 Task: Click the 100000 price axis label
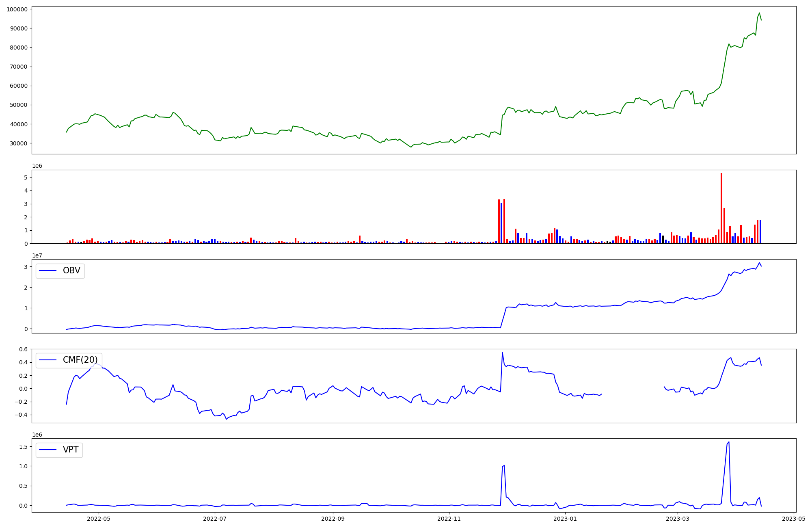pyautogui.click(x=17, y=9)
